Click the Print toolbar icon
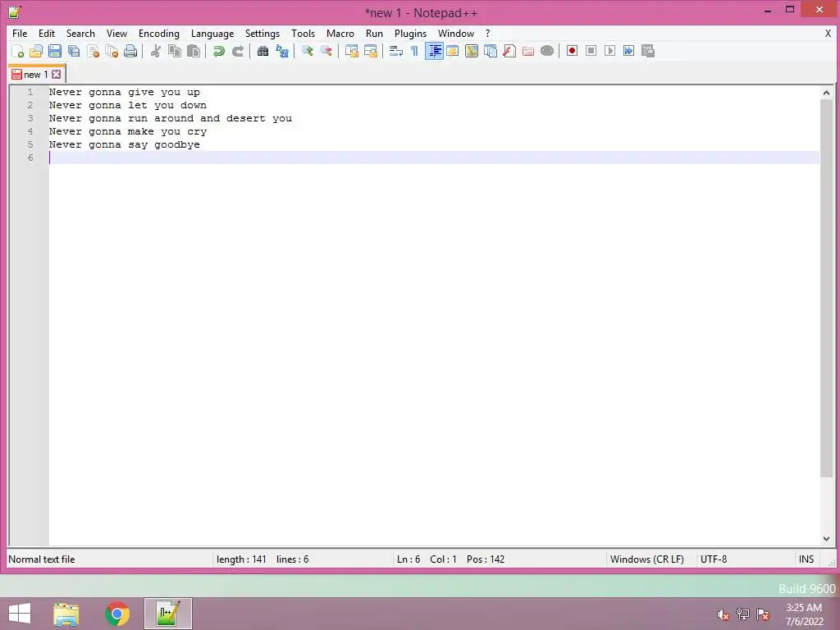The height and width of the screenshot is (630, 840). pos(130,51)
